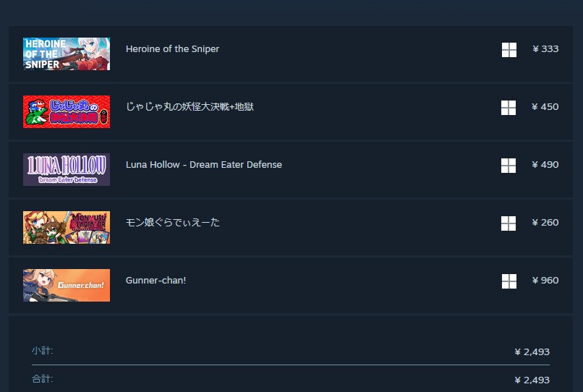The image size is (583, 392).
Task: Open Luna Hollow purple banner thumbnail
Action: [x=67, y=169]
